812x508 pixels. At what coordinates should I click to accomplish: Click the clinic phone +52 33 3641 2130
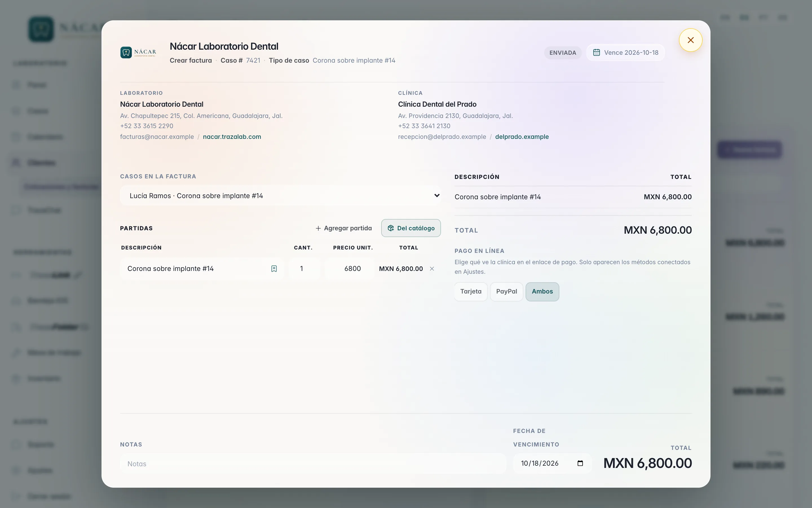pos(424,126)
